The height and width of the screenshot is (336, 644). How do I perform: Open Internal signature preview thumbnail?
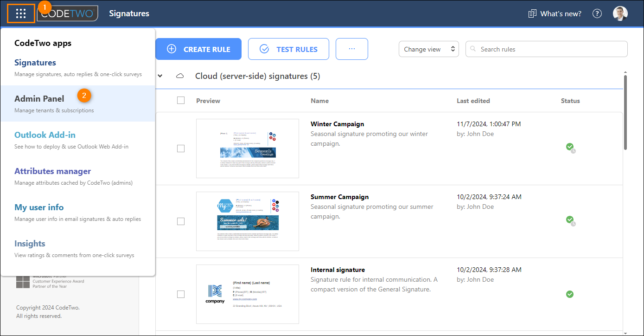pos(248,294)
